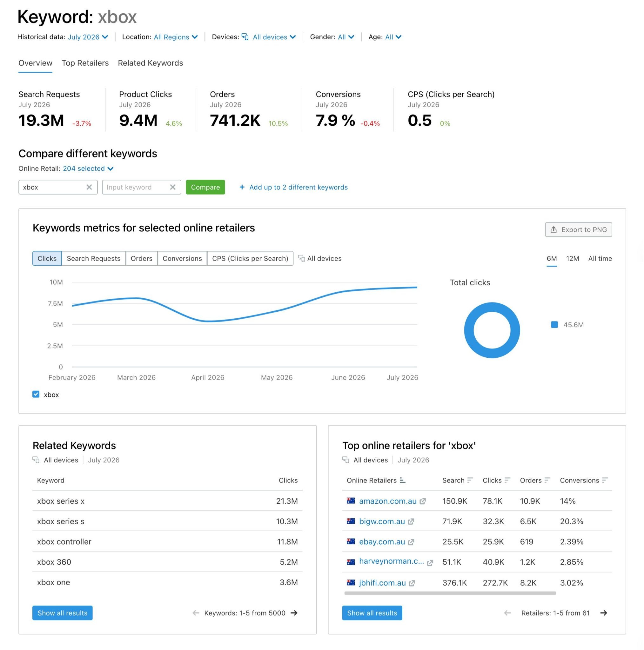Clear the xbox keyword field X icon
This screenshot has width=644, height=650.
(89, 187)
